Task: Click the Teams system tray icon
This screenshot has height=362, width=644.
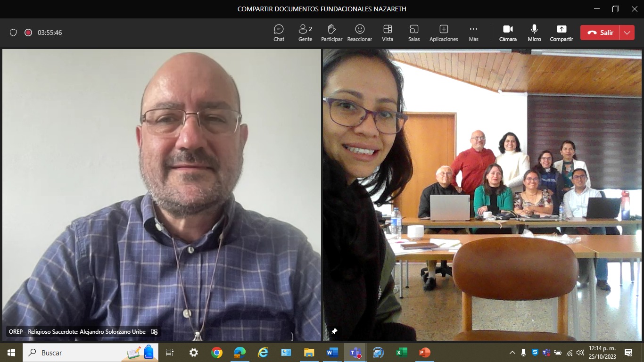Action: [x=546, y=353]
